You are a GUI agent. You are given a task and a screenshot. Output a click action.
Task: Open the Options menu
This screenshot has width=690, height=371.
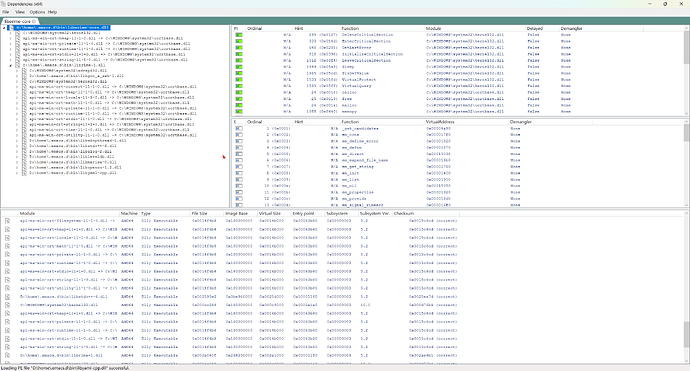[37, 12]
